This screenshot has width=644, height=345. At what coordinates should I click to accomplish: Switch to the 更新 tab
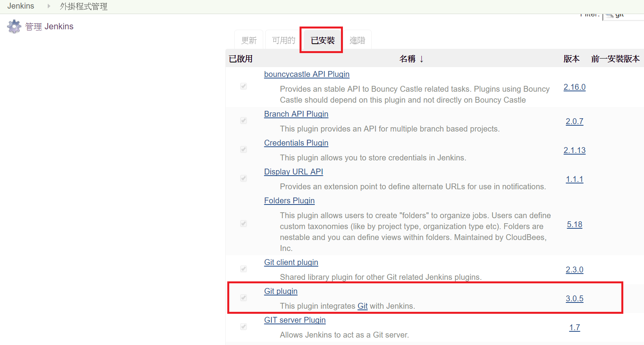(x=249, y=40)
